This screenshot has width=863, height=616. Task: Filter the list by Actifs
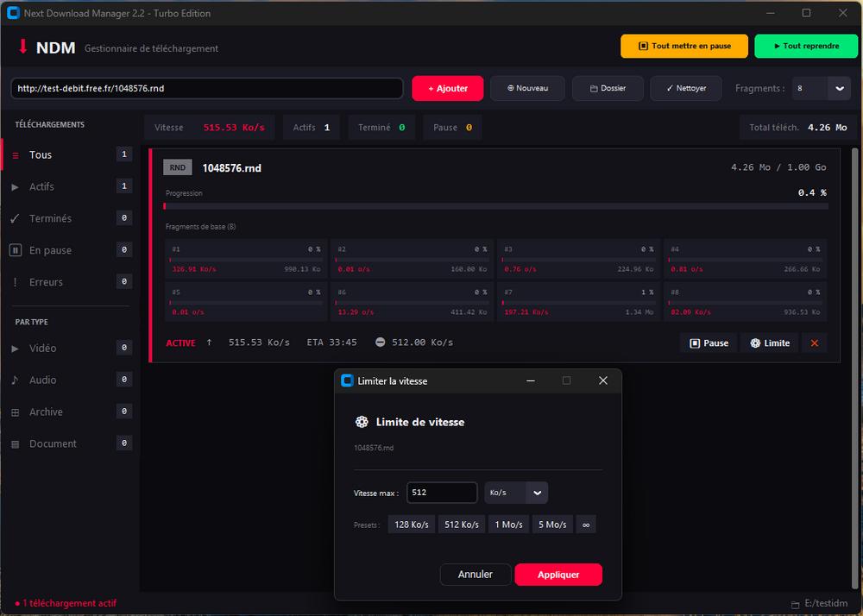tap(71, 187)
